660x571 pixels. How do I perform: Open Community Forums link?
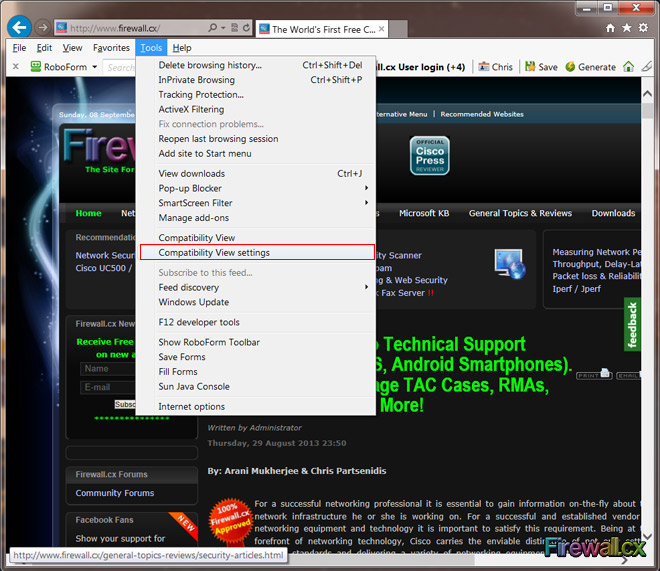[x=114, y=493]
